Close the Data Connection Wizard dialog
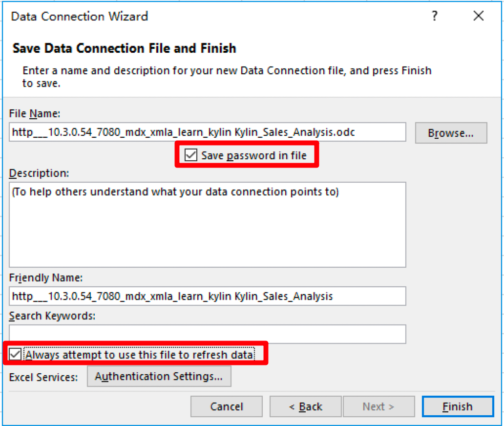This screenshot has width=504, height=426. coord(479,17)
